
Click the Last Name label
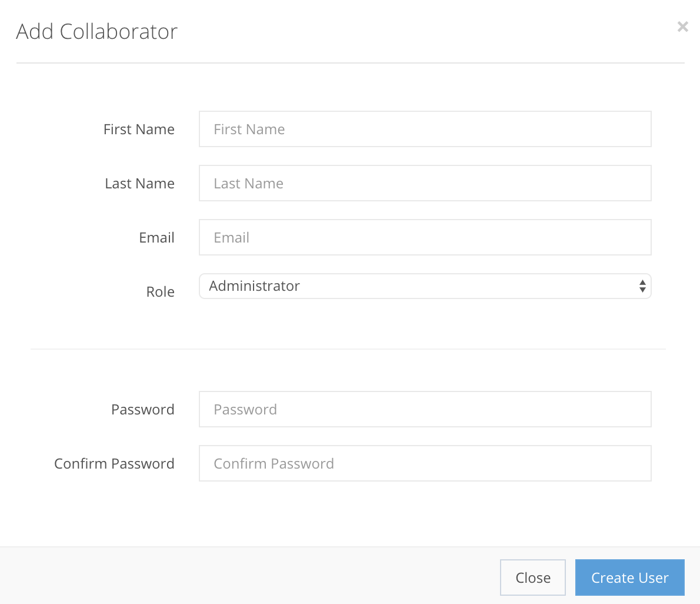(139, 183)
